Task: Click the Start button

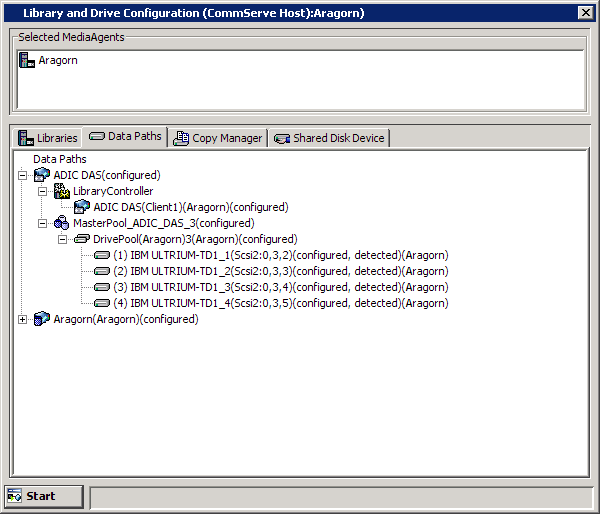Action: click(44, 496)
